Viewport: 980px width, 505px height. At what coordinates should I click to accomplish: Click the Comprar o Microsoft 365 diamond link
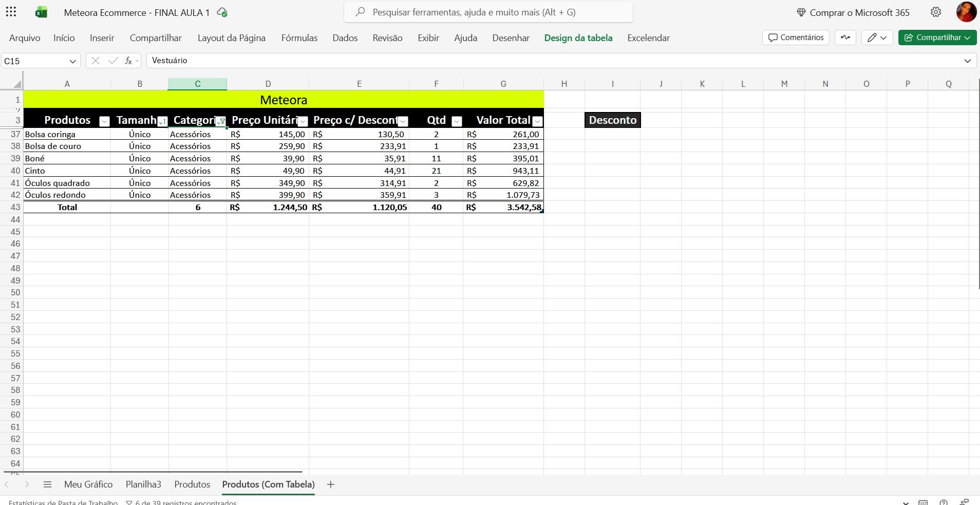pyautogui.click(x=853, y=12)
